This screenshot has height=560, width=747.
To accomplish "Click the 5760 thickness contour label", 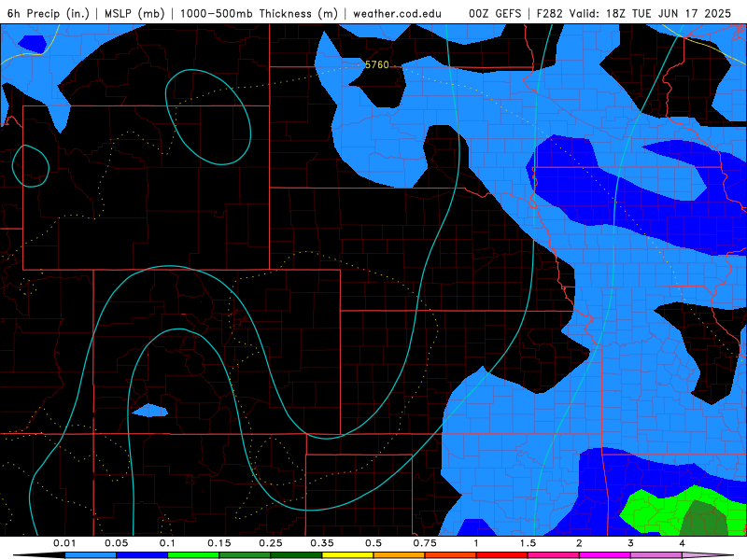I will 377,64.
